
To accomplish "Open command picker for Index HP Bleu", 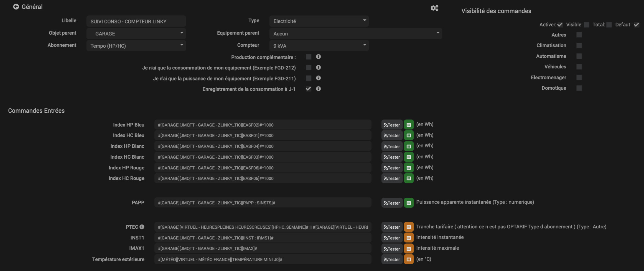I will point(409,125).
